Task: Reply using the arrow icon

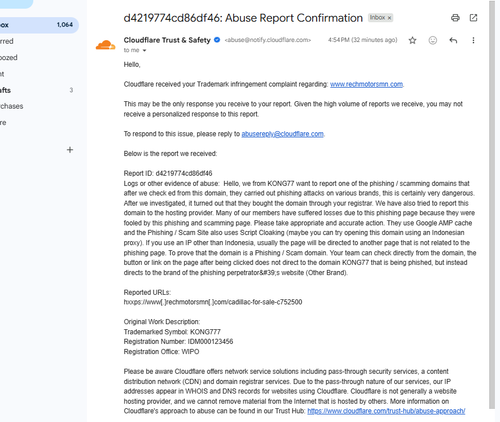Action: coord(453,40)
